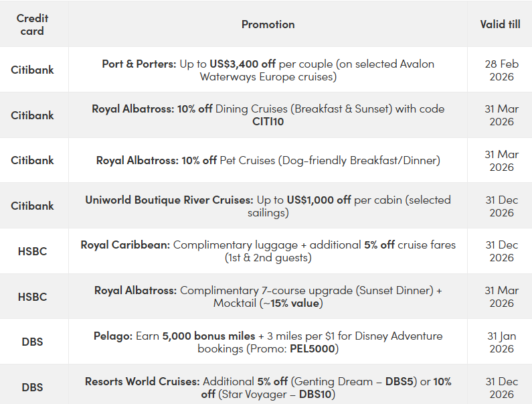Select the Royal Caribbean complimentary luggage promotion
The width and height of the screenshot is (532, 404).
(268, 251)
